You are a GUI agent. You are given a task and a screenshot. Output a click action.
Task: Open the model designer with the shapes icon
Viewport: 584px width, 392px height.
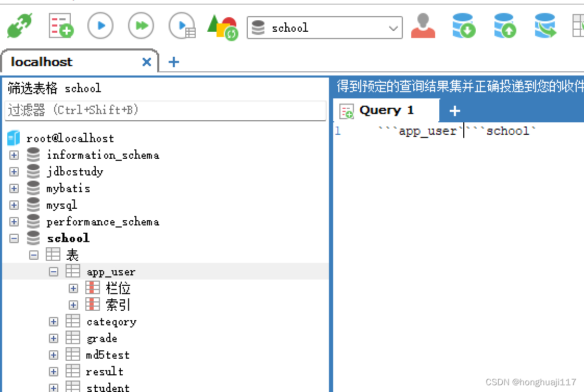223,26
